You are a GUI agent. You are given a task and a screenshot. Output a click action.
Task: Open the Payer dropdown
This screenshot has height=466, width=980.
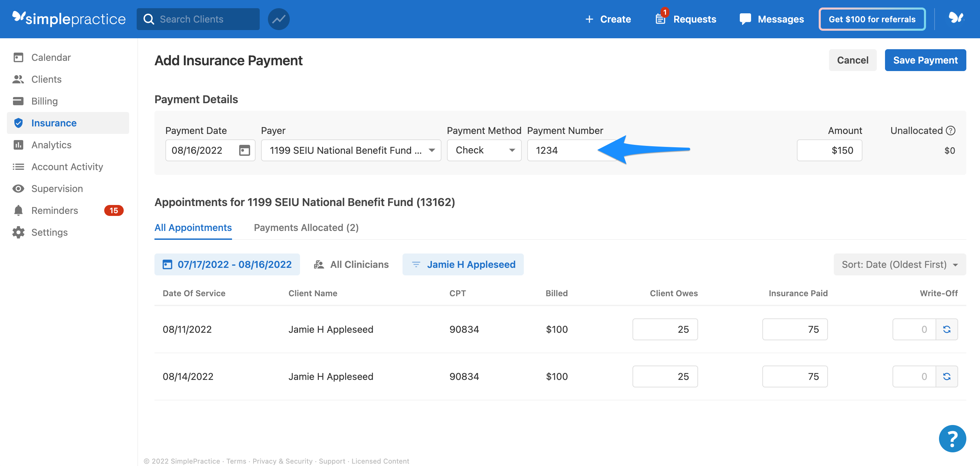(432, 150)
